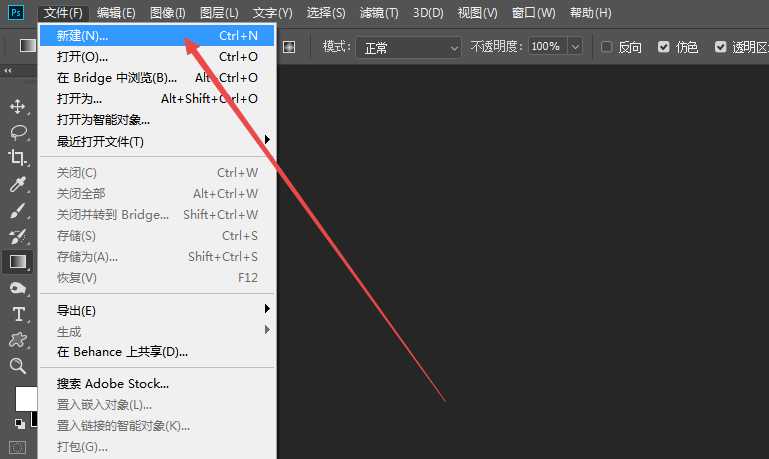Viewport: 769px width, 459px height.
Task: Click the diamond gradient type icon
Action: pos(289,47)
